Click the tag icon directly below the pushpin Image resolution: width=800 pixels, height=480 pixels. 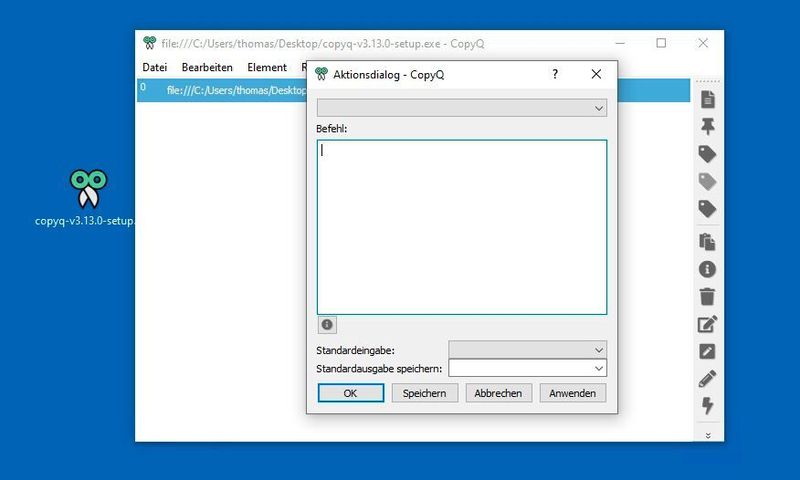point(707,154)
